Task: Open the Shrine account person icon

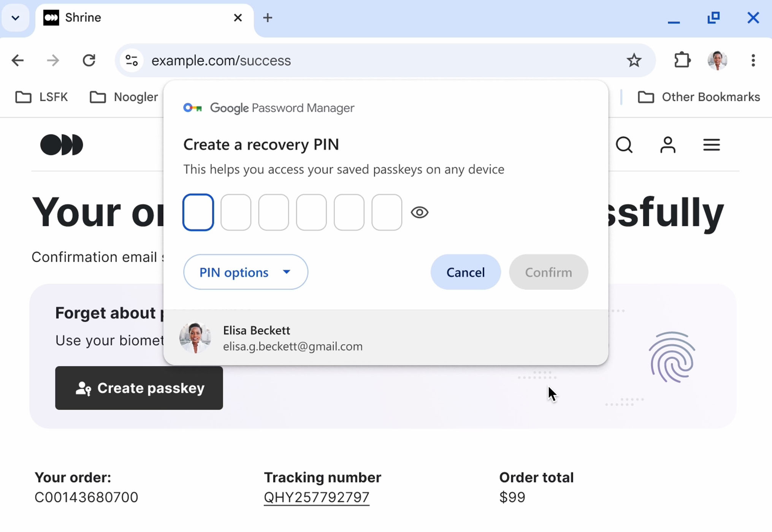Action: click(667, 145)
